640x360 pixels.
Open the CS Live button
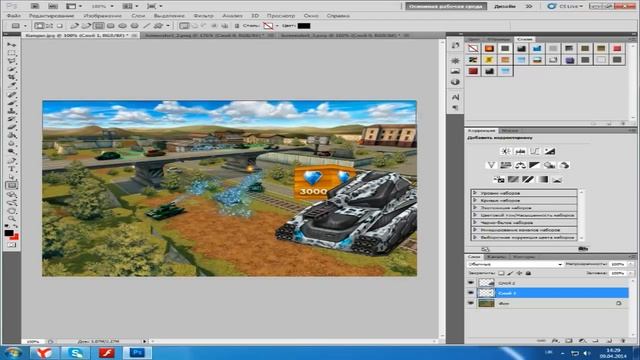[565, 6]
